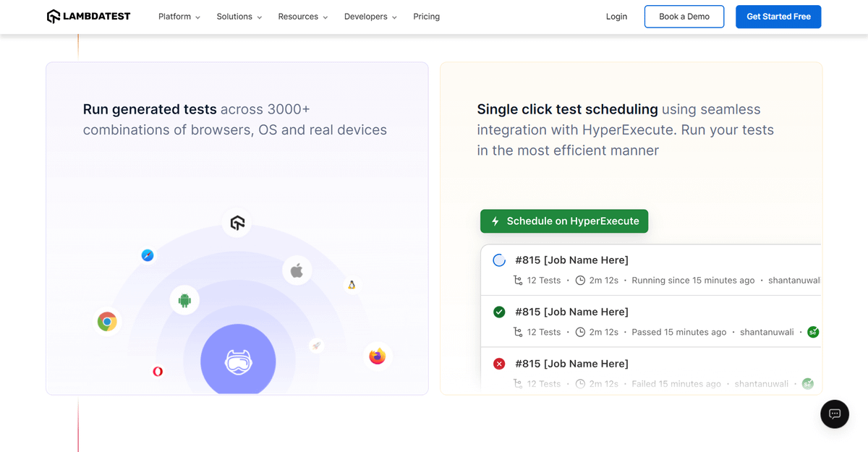Click the Firefox browser icon
868x452 pixels.
coord(377,356)
